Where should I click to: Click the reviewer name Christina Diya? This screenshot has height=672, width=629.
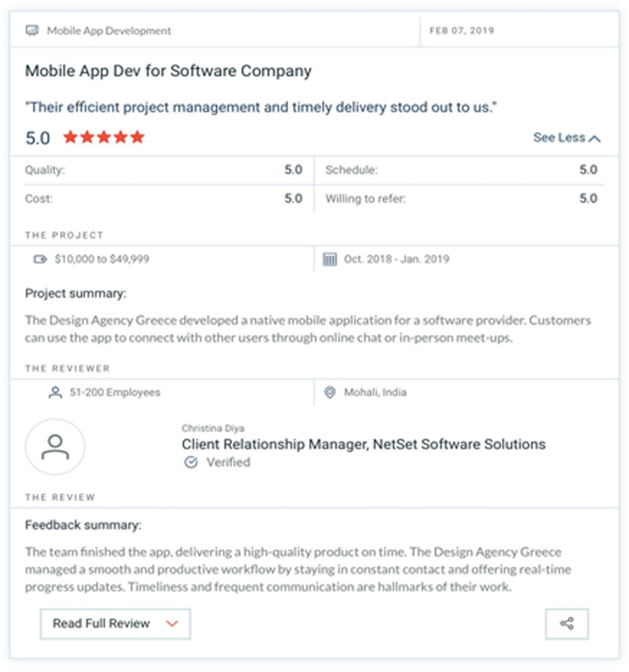click(x=213, y=428)
